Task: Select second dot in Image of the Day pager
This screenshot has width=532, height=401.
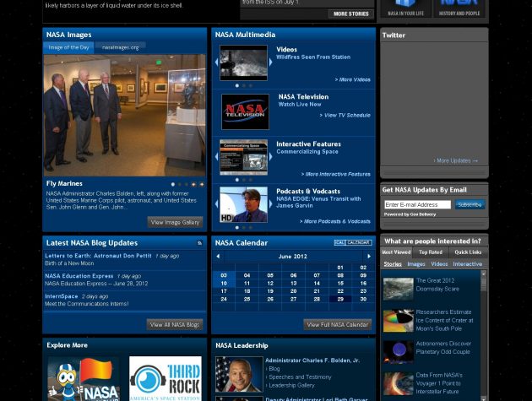Action: point(180,184)
